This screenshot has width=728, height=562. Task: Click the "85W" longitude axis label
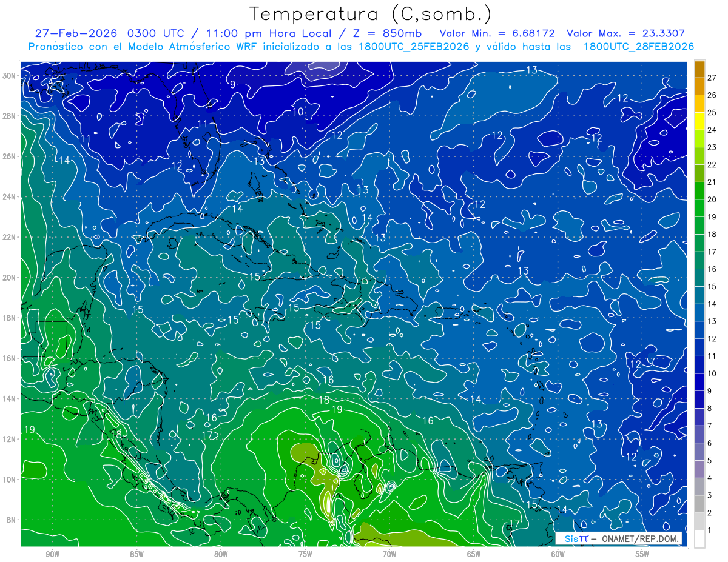coord(136,554)
